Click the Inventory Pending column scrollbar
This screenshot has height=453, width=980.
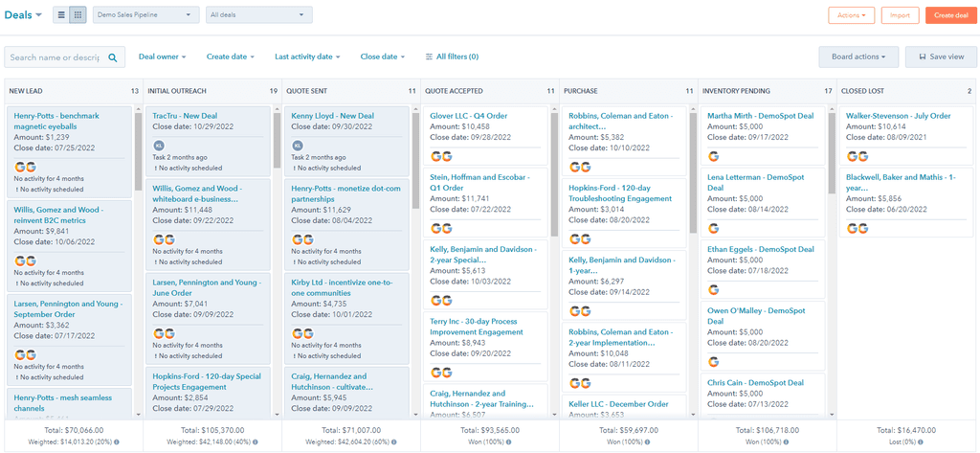coord(832,153)
